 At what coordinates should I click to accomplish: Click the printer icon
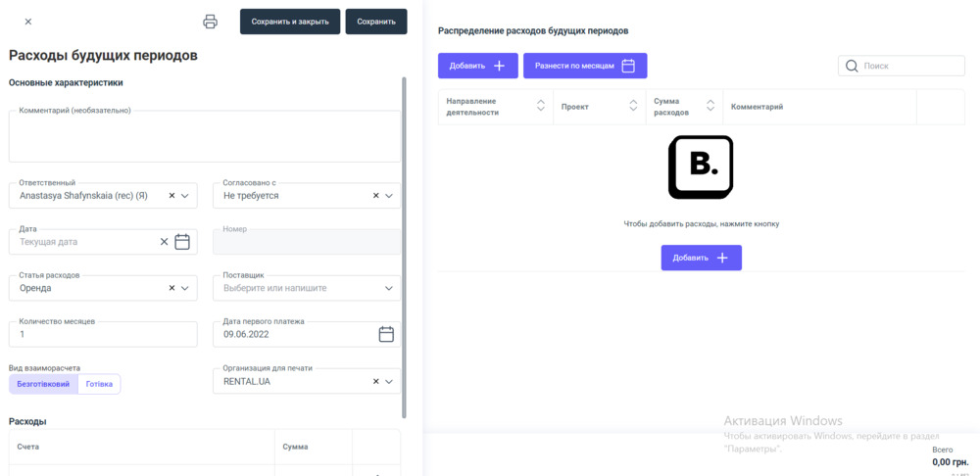210,22
